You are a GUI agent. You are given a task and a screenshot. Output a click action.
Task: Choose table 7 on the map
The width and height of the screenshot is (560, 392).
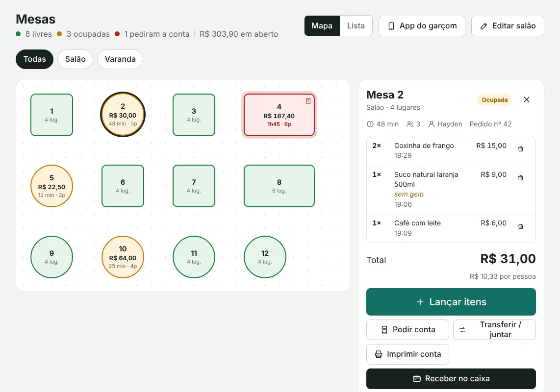[194, 186]
